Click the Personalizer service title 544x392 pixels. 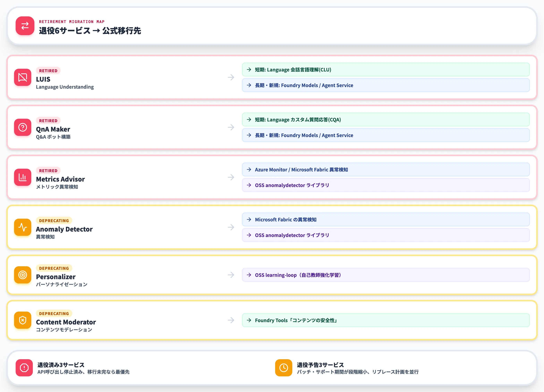click(56, 277)
